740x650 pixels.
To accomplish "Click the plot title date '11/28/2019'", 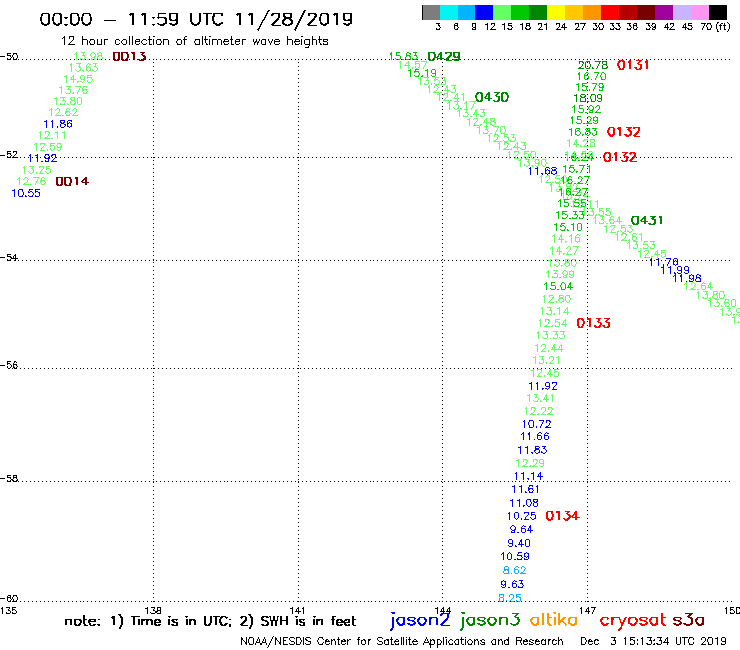I will pos(293,19).
